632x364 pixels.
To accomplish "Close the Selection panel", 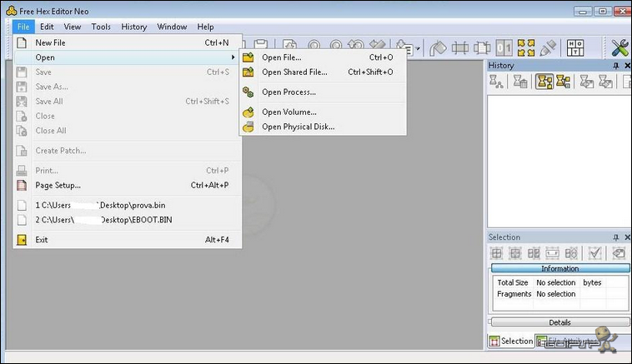I will coord(627,237).
